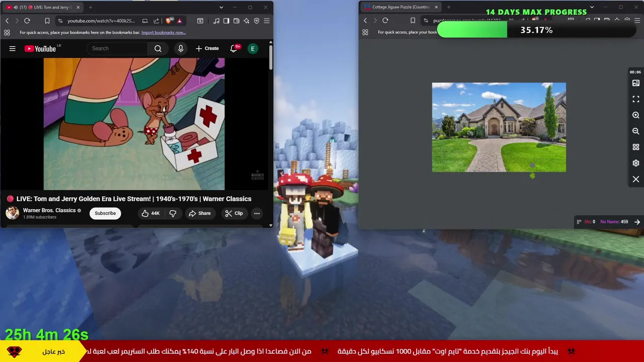Select the LIVE: Tom and Jerry tab
Screen dimensions: 644x362
coord(43,7)
